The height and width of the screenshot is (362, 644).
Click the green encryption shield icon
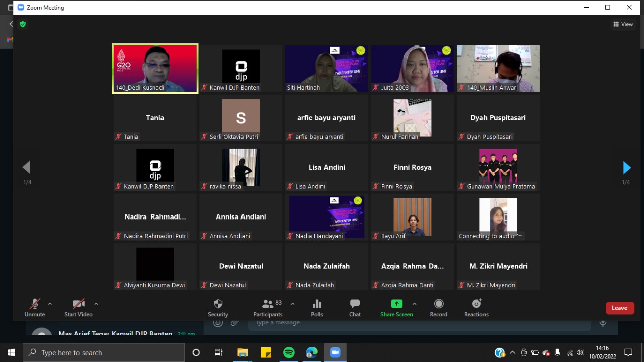point(22,24)
